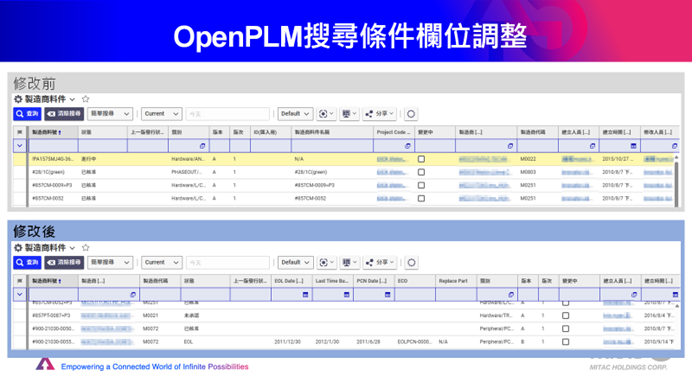This screenshot has width=692, height=389.
Task: Click 清除搜尋 clear button in 修改前 panel
Action: pos(64,114)
